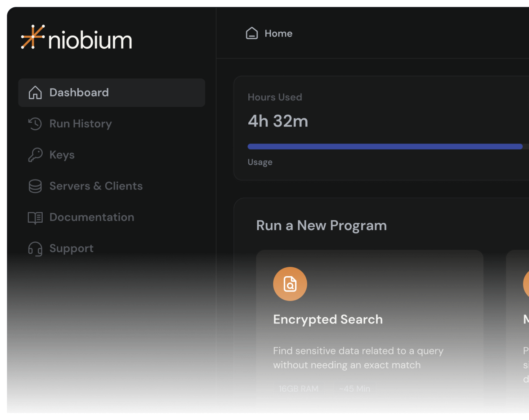Click the Support headset icon

coord(35,249)
